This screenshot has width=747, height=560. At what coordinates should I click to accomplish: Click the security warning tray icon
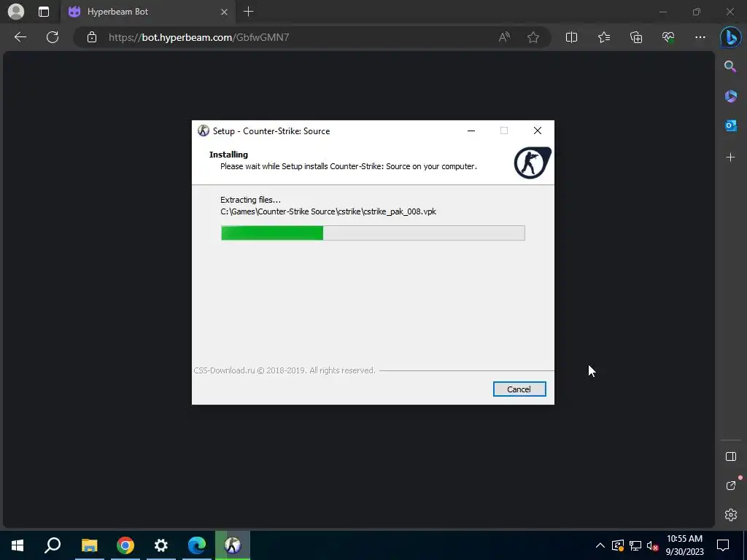click(x=618, y=545)
